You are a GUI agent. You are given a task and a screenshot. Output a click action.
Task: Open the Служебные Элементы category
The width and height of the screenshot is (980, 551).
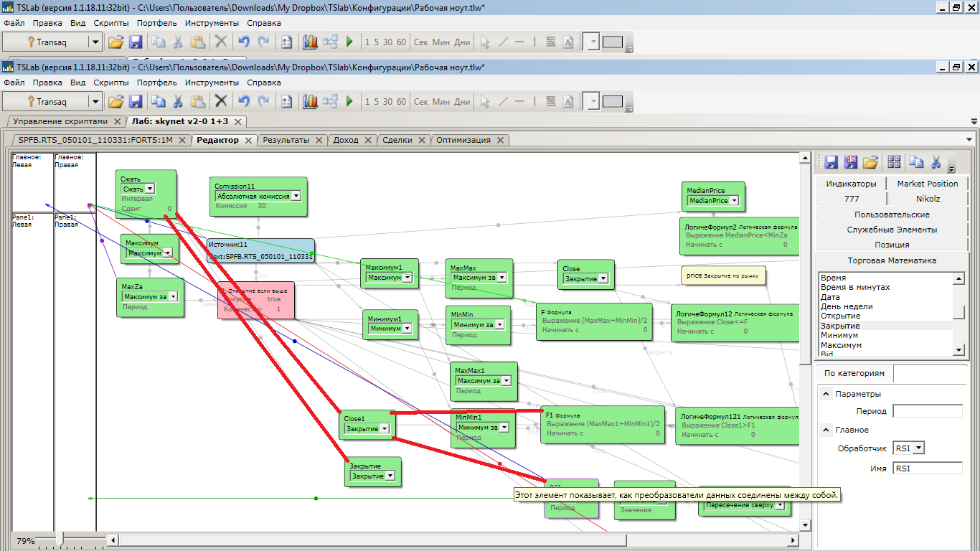tap(892, 230)
